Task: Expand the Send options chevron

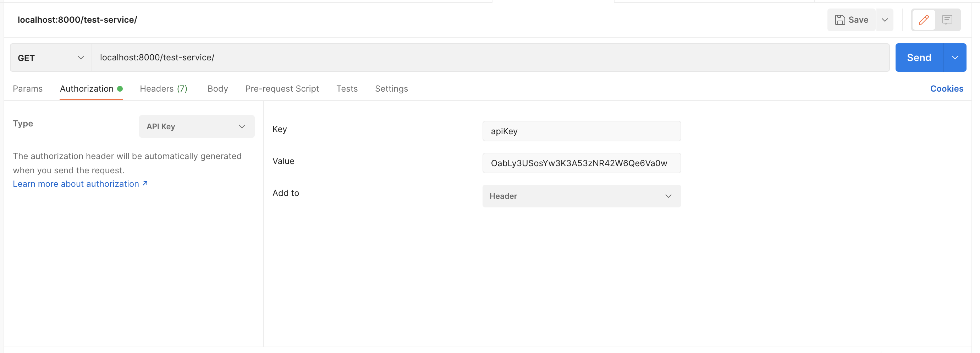Action: click(955, 58)
